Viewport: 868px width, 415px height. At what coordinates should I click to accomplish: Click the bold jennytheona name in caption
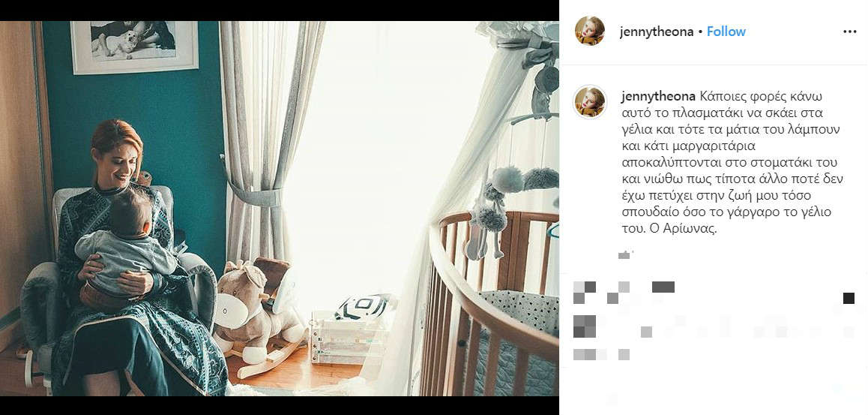tap(658, 96)
